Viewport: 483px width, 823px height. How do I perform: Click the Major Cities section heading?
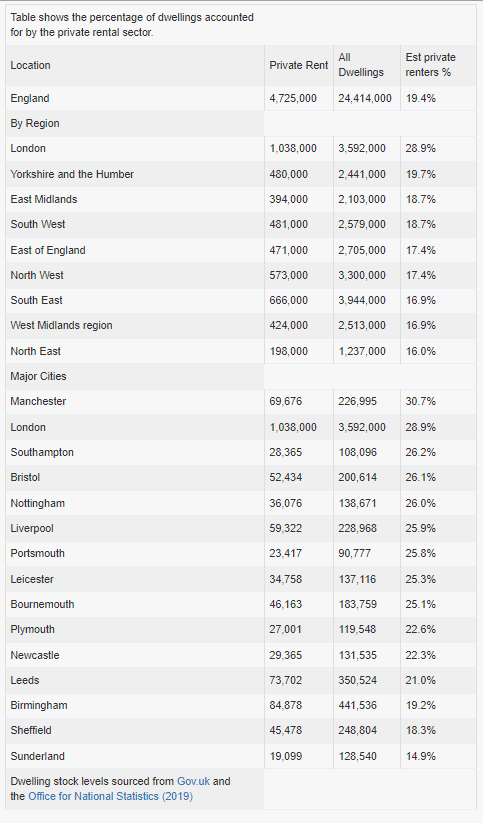point(38,376)
